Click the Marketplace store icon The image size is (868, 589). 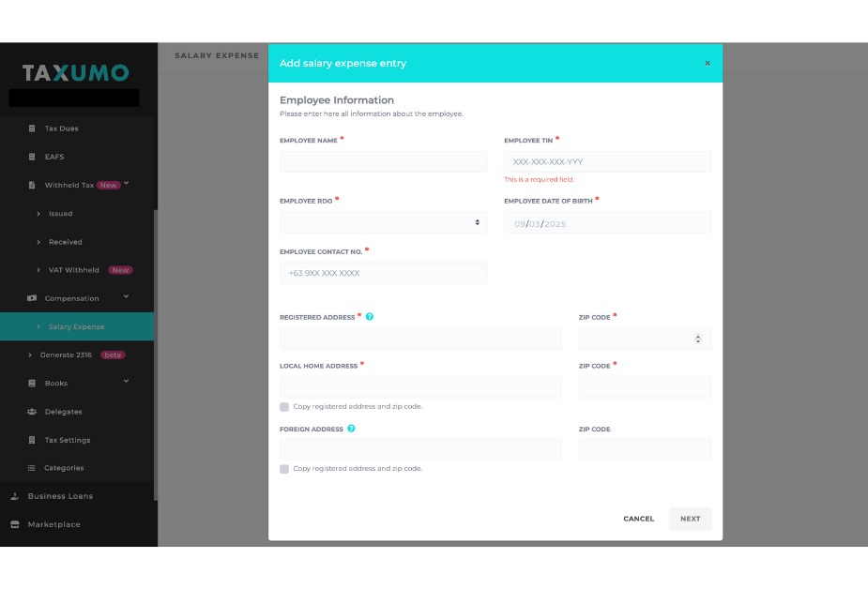14,524
